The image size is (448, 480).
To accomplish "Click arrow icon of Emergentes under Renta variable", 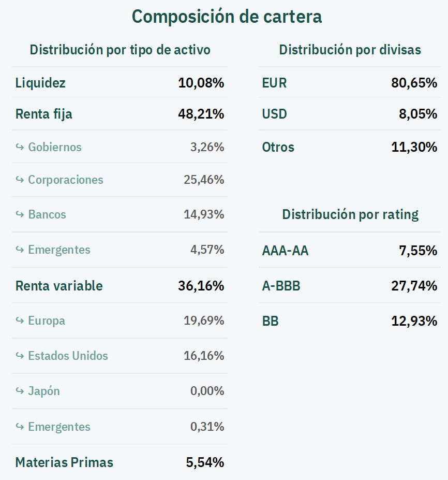I will 20,427.
